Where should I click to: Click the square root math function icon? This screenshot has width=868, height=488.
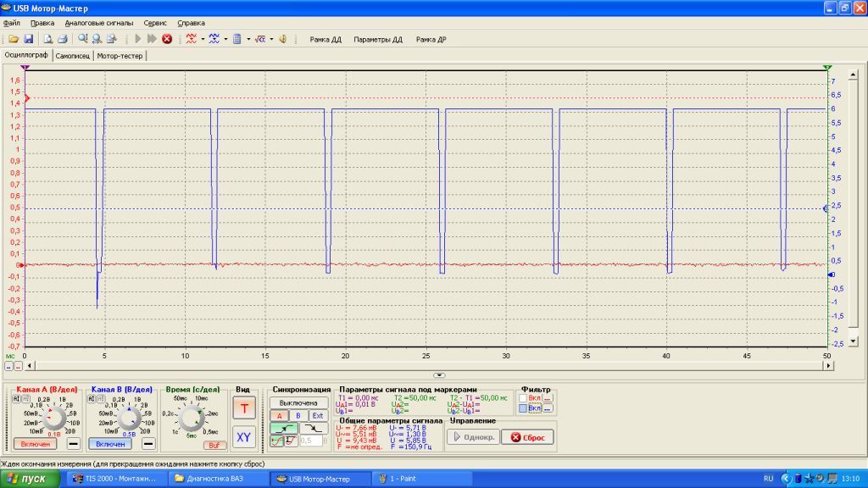[x=259, y=39]
